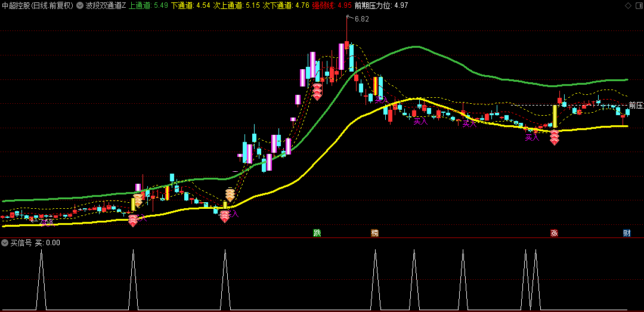Select the red gem signal icon above 涨
644x312 pixels.
[x=555, y=137]
